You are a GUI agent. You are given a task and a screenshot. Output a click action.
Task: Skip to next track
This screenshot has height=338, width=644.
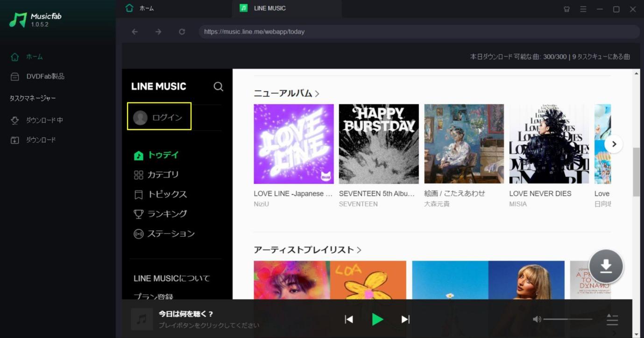pyautogui.click(x=405, y=319)
